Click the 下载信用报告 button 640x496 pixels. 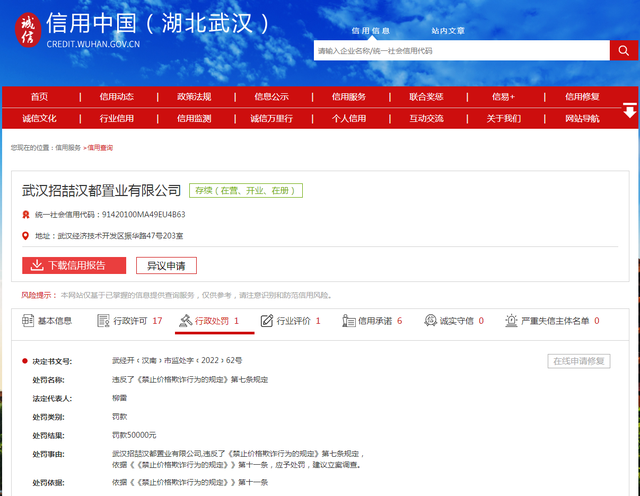pyautogui.click(x=74, y=265)
